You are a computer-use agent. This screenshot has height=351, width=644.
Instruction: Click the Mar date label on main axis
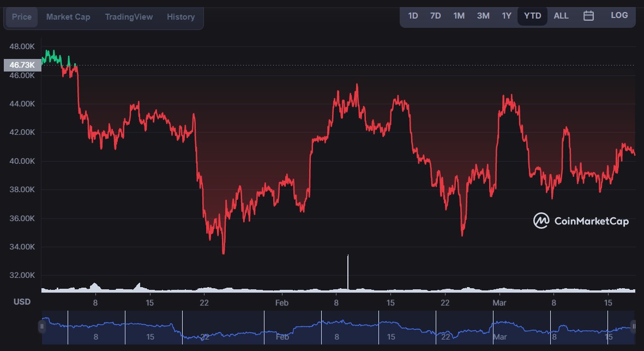tap(499, 303)
